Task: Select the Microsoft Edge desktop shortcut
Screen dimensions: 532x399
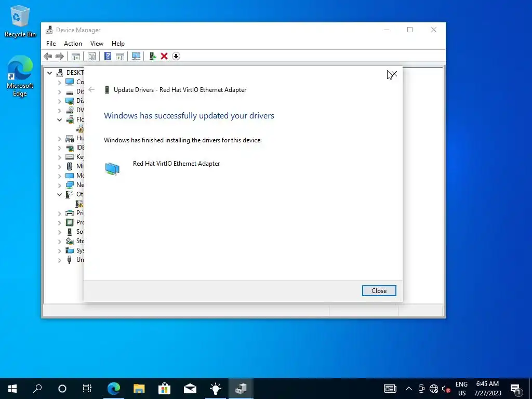Action: (20, 76)
